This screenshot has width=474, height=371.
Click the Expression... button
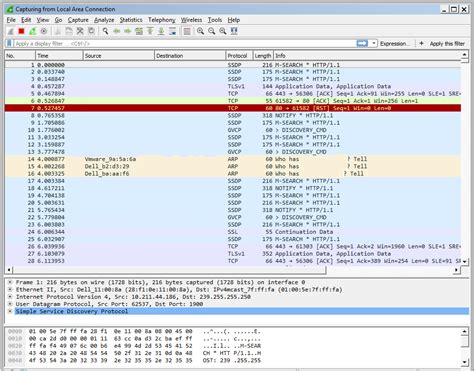[394, 44]
